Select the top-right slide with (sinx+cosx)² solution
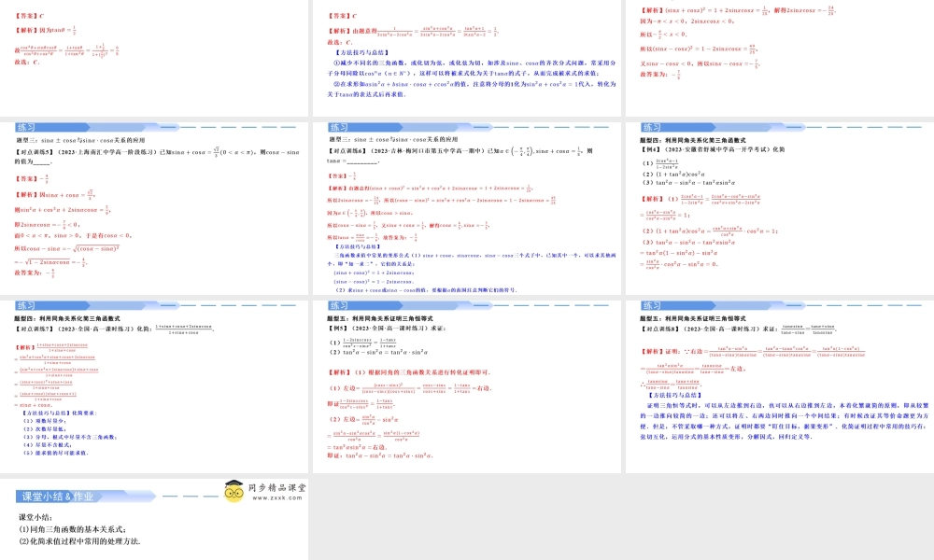 click(x=779, y=56)
